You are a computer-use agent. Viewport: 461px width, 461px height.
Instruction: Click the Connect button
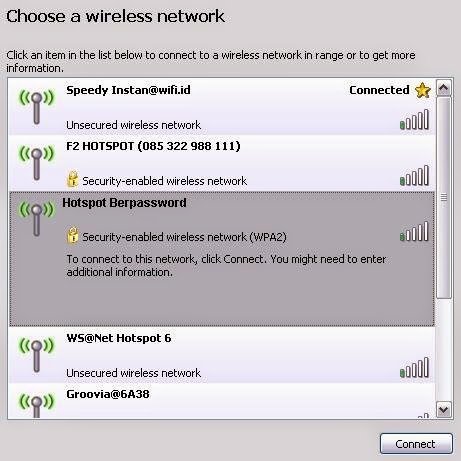tap(416, 444)
